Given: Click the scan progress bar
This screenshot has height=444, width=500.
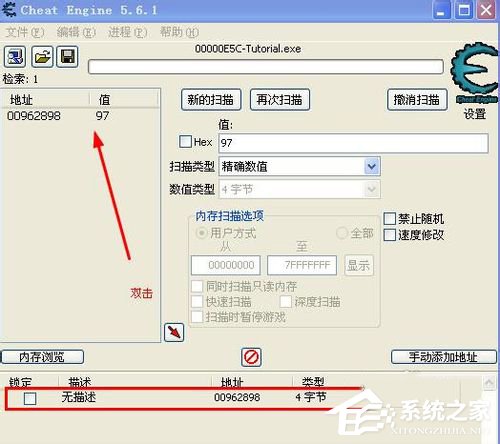Looking at the screenshot, I should pos(266,67).
